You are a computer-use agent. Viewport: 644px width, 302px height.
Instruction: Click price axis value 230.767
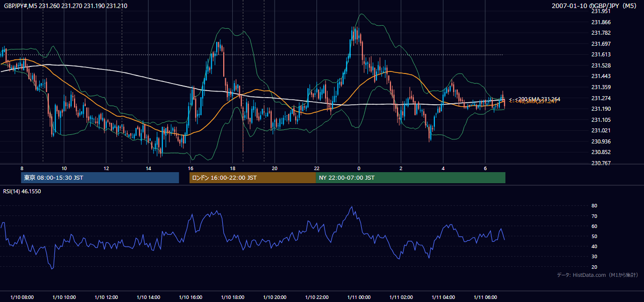click(601, 163)
